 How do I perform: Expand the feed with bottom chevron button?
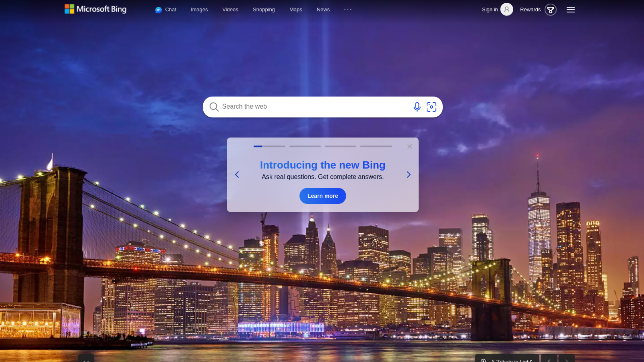click(x=86, y=359)
